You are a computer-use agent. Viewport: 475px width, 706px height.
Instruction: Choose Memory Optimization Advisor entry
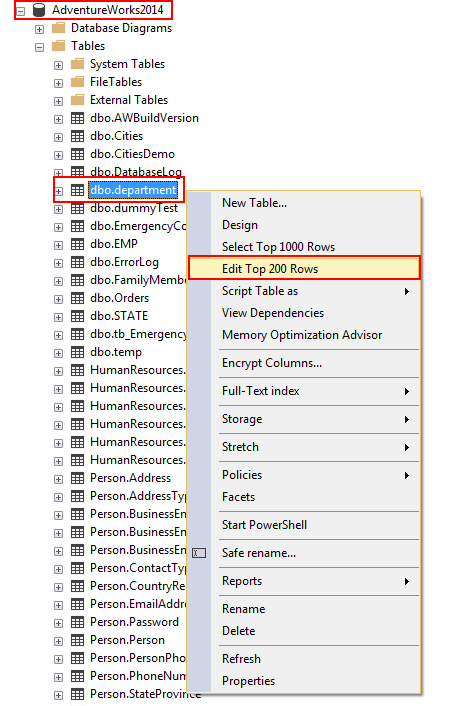pyautogui.click(x=304, y=335)
